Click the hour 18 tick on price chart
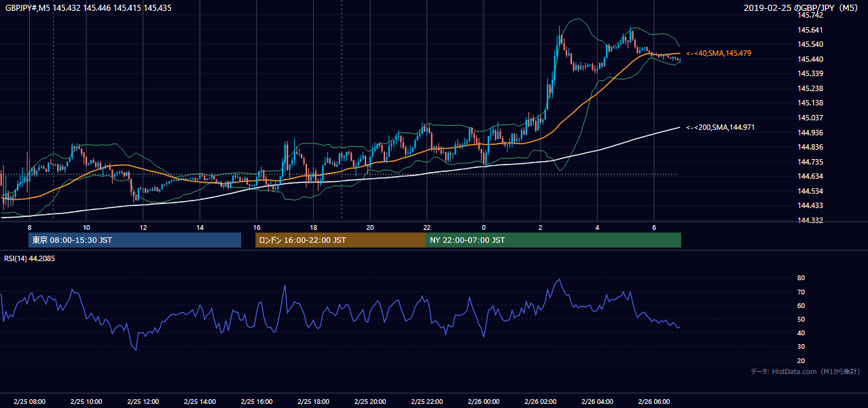Viewport: 868px width, 408px height. click(313, 227)
